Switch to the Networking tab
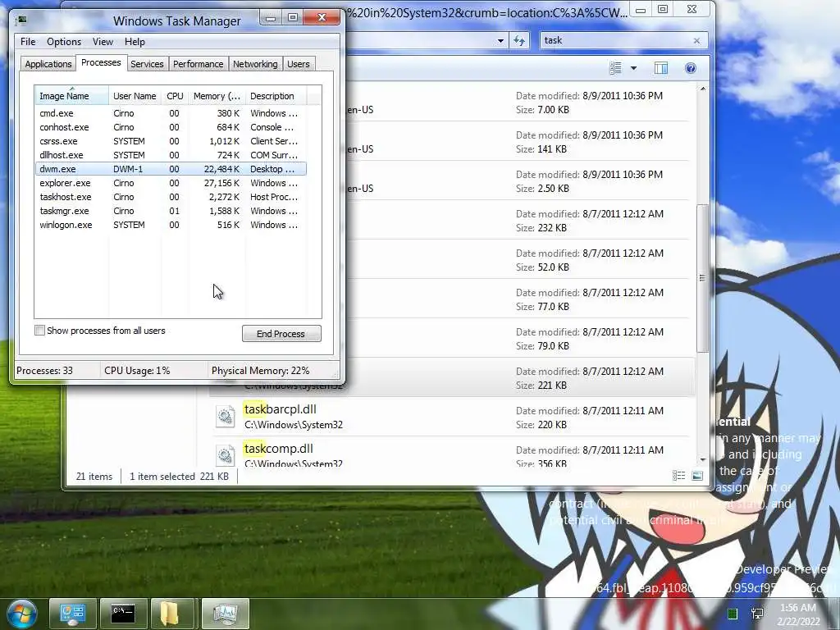The image size is (840, 630). click(x=255, y=64)
